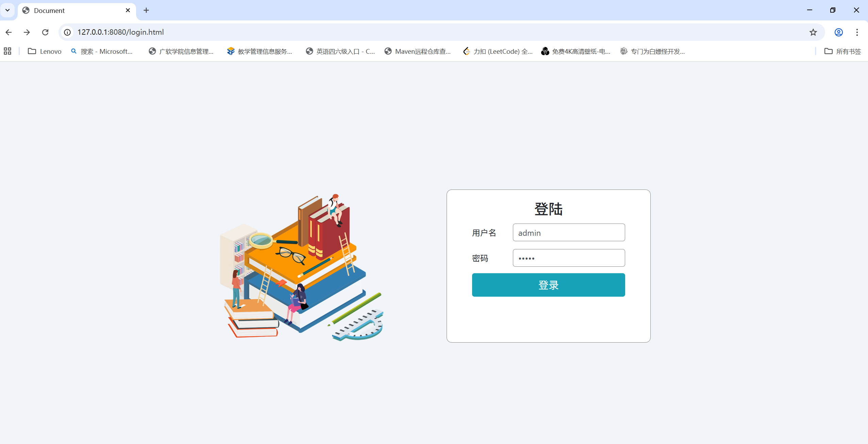The width and height of the screenshot is (868, 444).
Task: Expand the 所有书签 folder
Action: pos(842,51)
